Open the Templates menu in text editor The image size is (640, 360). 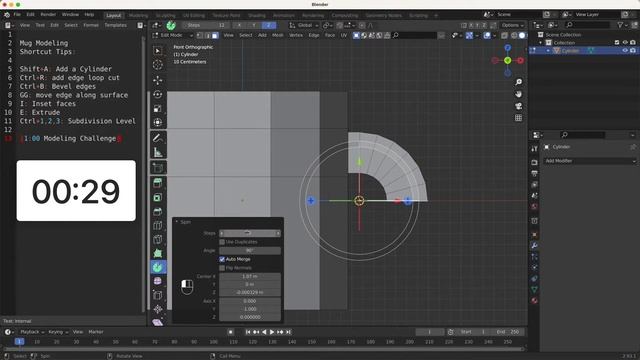click(x=116, y=25)
